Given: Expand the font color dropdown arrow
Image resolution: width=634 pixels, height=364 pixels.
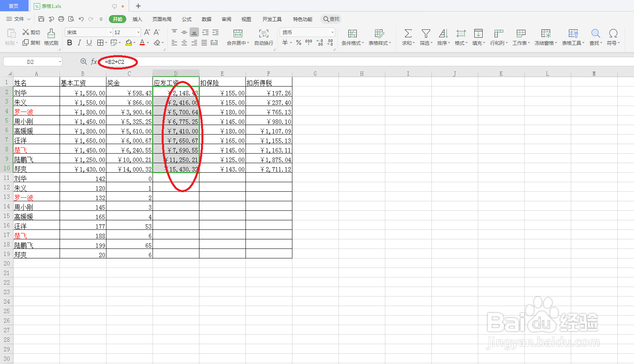Looking at the screenshot, I should tap(148, 43).
